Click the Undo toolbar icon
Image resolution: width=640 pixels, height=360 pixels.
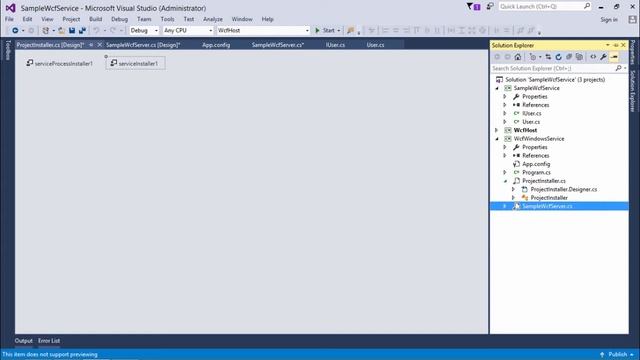[x=96, y=31]
